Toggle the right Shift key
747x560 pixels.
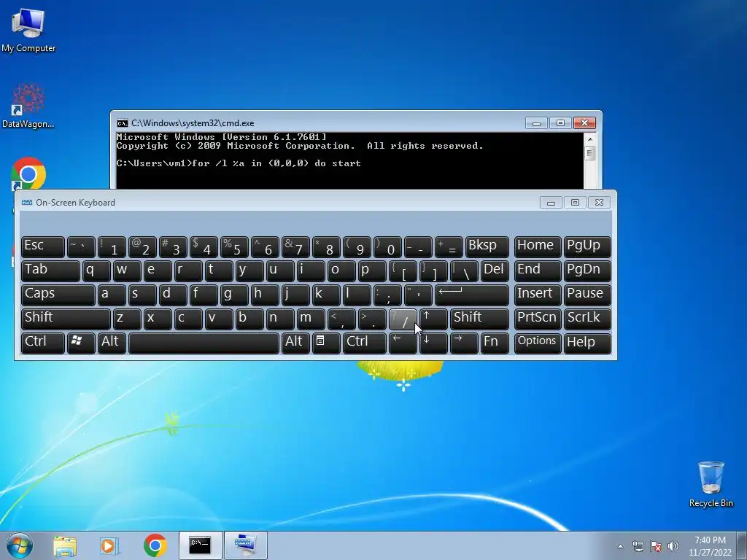click(479, 319)
